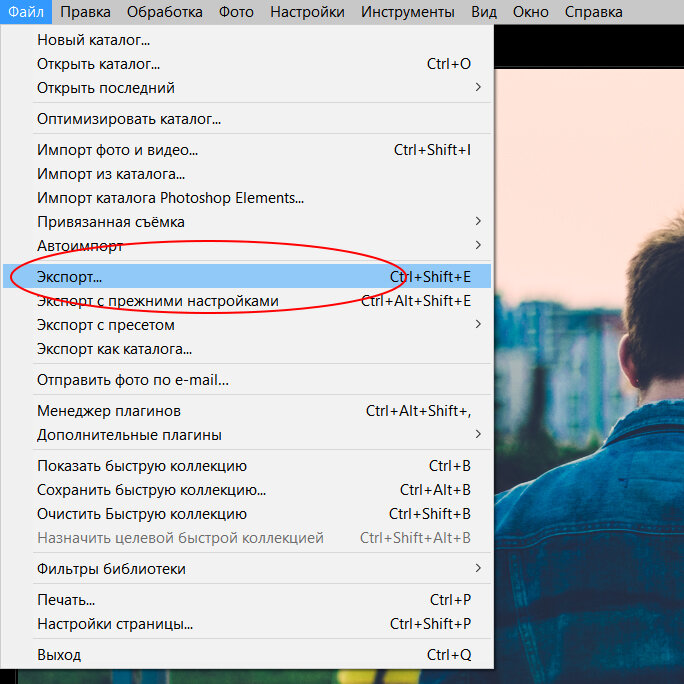Screen dimensions: 684x684
Task: Open Менеджер плагинов
Action: pyautogui.click(x=247, y=410)
